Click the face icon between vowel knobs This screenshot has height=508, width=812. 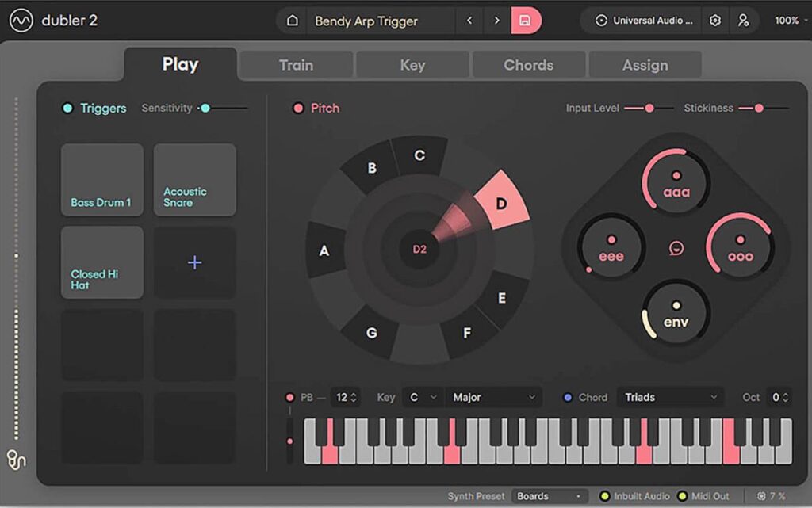676,249
